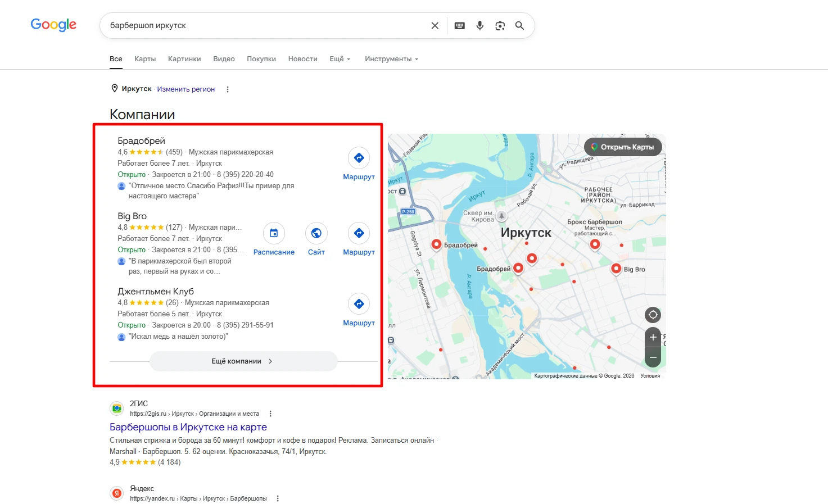The image size is (828, 504).
Task: Clear the search query with the X icon
Action: click(435, 26)
